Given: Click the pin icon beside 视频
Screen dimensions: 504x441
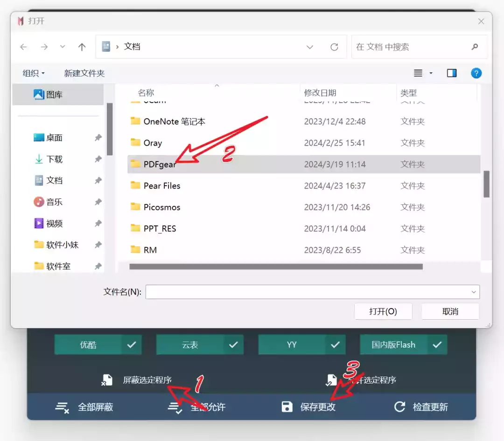Looking at the screenshot, I should coord(98,223).
